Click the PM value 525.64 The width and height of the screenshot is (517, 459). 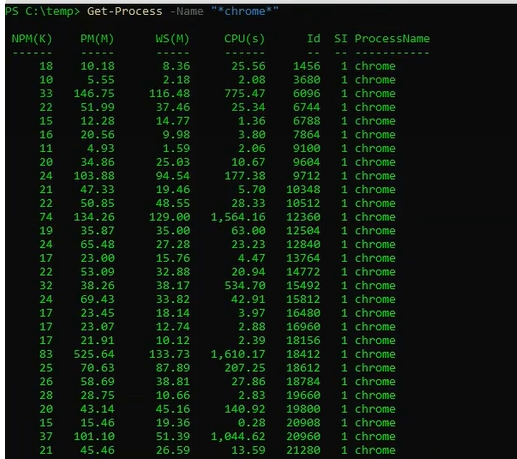(x=94, y=354)
